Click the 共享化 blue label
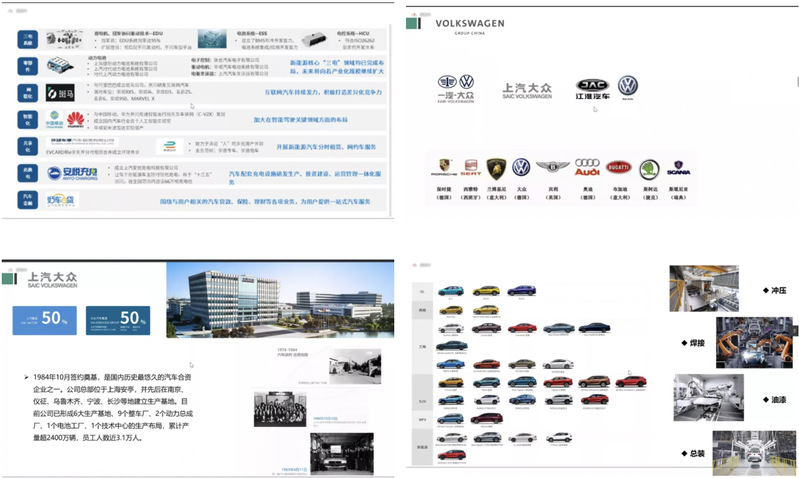799x478 pixels. [x=28, y=146]
